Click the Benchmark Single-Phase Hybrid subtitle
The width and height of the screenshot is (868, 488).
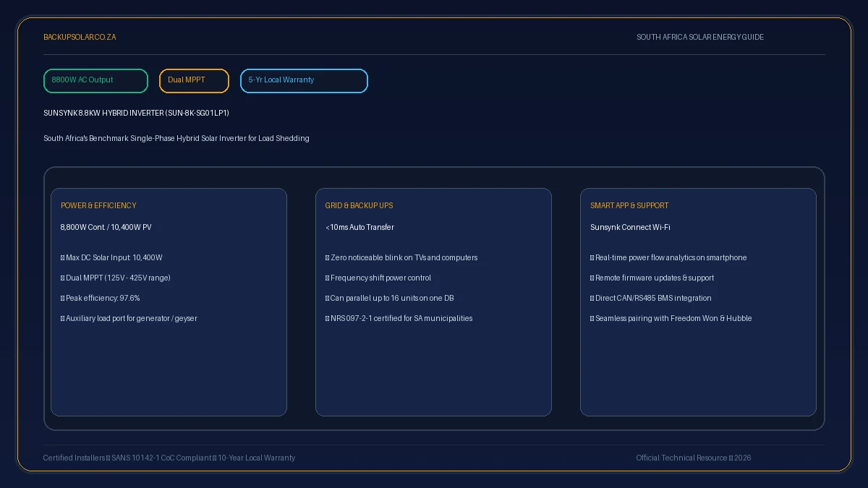coord(176,138)
